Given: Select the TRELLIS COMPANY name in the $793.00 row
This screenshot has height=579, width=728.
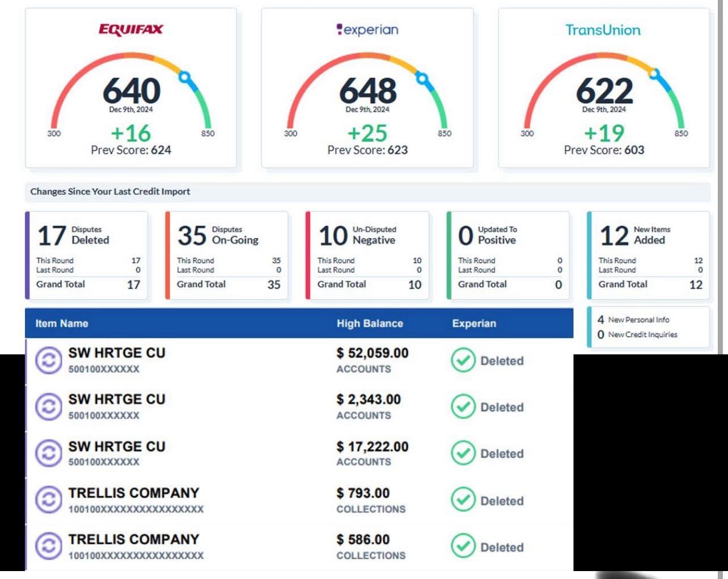Looking at the screenshot, I should click(134, 493).
